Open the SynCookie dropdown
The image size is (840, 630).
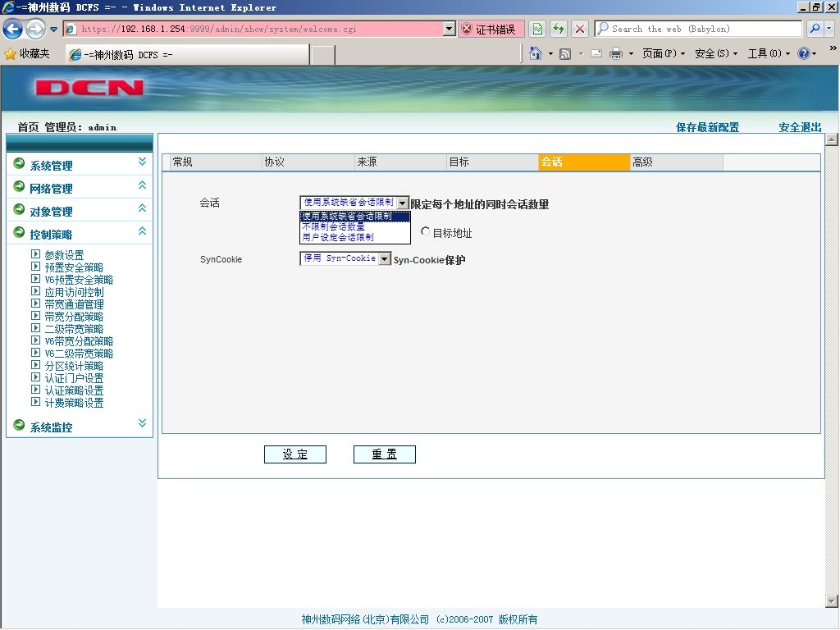point(345,258)
